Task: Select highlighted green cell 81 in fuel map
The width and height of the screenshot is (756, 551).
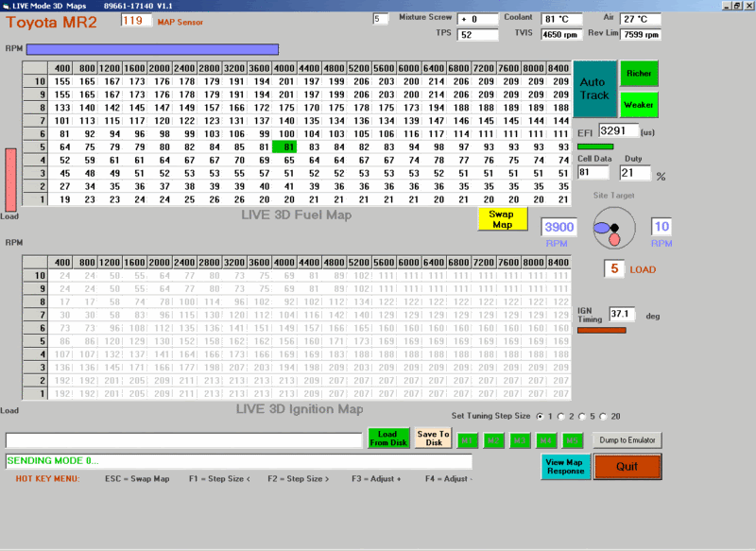Action: coord(284,147)
